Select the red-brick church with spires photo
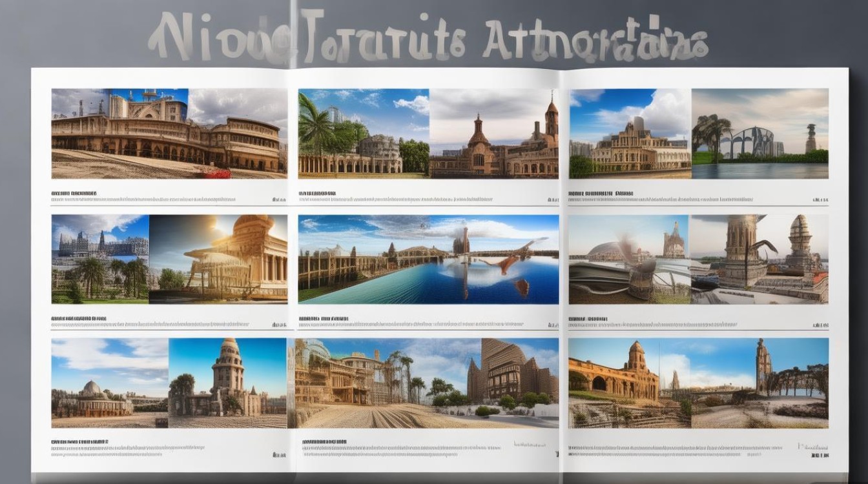868x484 pixels. click(494, 134)
